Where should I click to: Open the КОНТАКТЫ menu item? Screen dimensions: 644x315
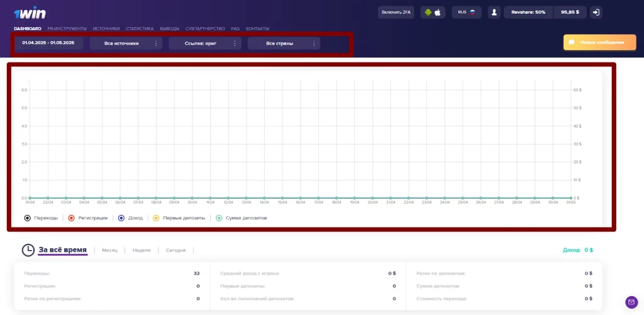[257, 29]
